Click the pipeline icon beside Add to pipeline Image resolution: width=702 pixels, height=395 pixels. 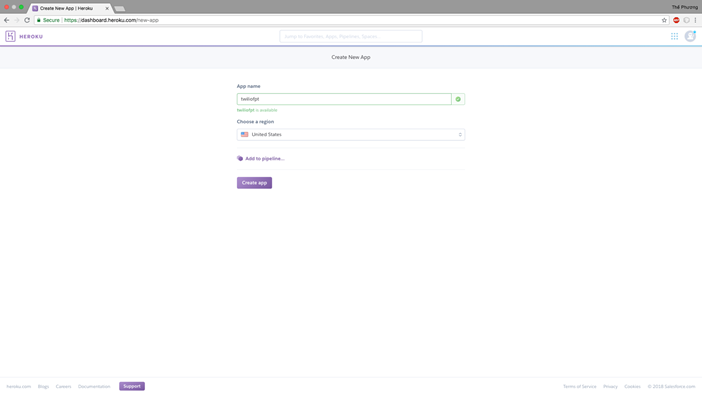240,159
